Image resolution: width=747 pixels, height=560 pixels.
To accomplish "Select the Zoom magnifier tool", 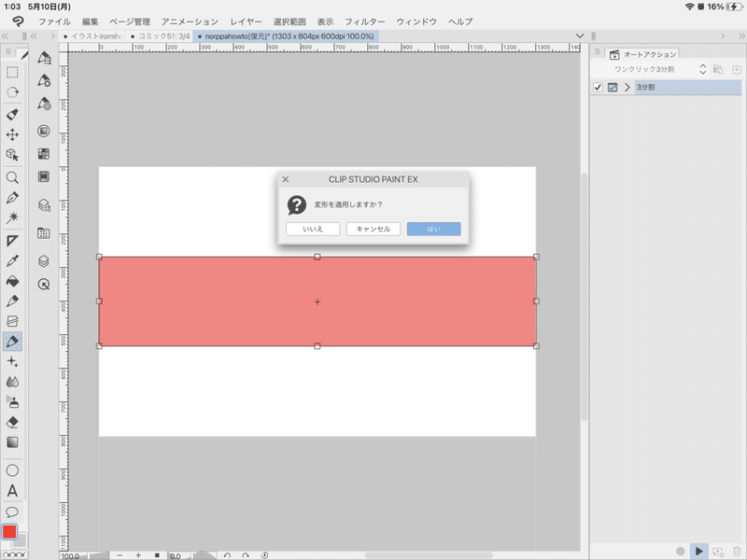I will point(12,177).
